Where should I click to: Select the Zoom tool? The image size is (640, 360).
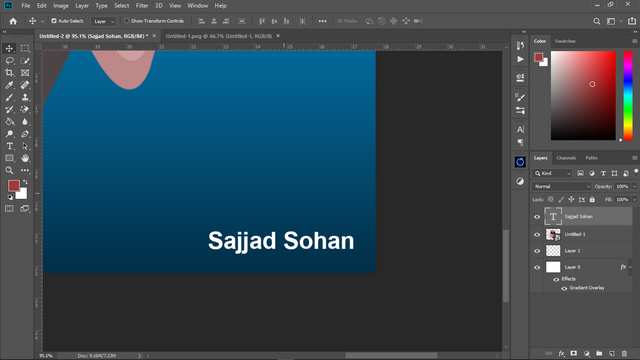point(9,170)
